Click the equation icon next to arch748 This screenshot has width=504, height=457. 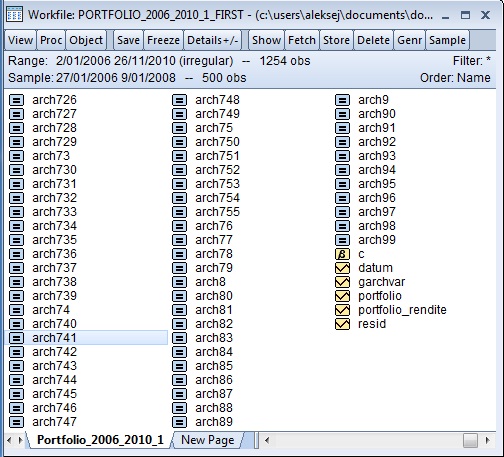click(179, 100)
